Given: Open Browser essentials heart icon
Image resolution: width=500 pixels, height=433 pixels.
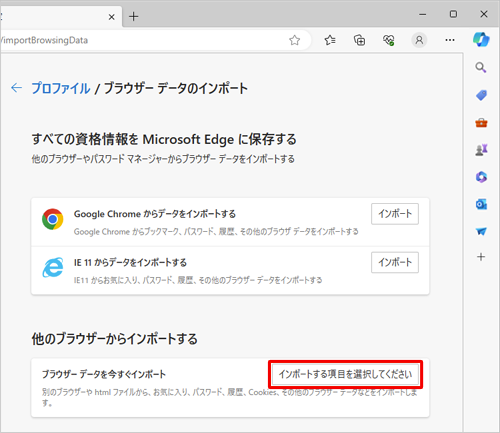Looking at the screenshot, I should click(x=389, y=40).
